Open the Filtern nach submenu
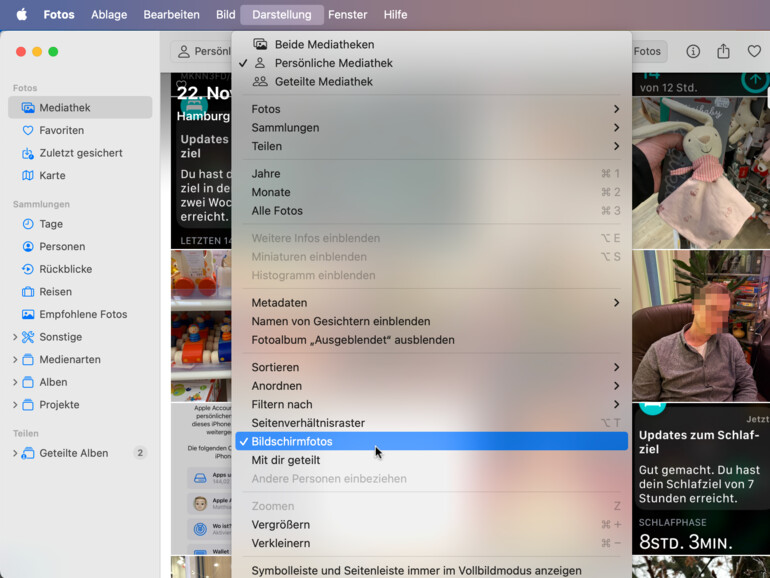Viewport: 770px width, 578px height. [x=432, y=404]
